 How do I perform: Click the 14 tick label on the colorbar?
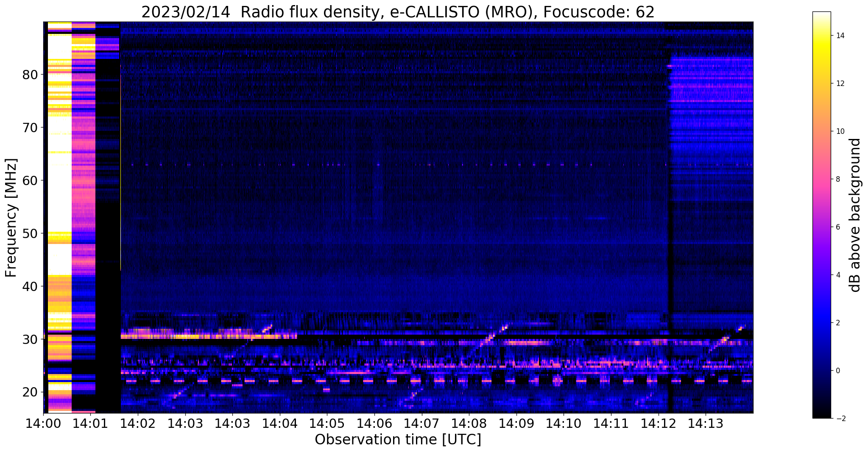click(840, 36)
